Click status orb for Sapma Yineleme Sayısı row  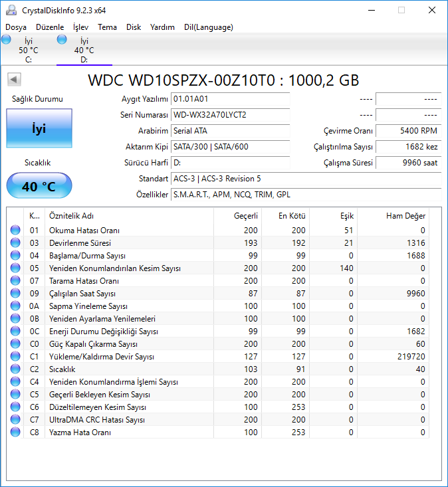(x=15, y=306)
